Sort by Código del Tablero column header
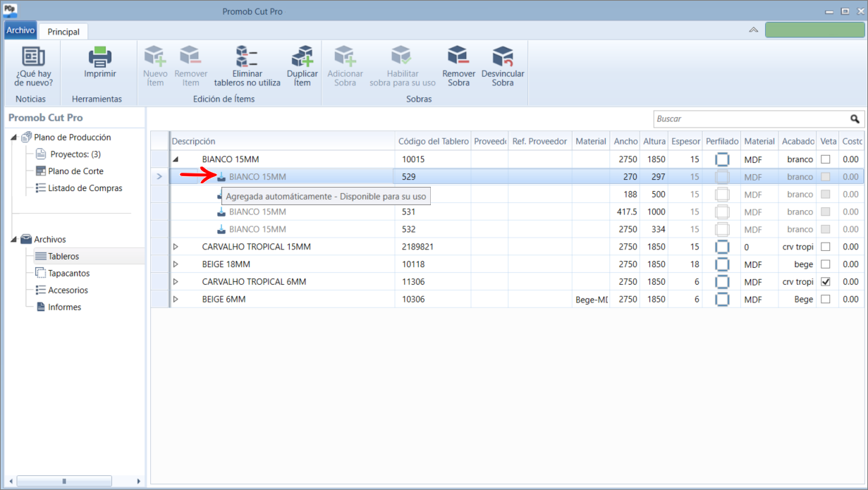 coord(433,141)
